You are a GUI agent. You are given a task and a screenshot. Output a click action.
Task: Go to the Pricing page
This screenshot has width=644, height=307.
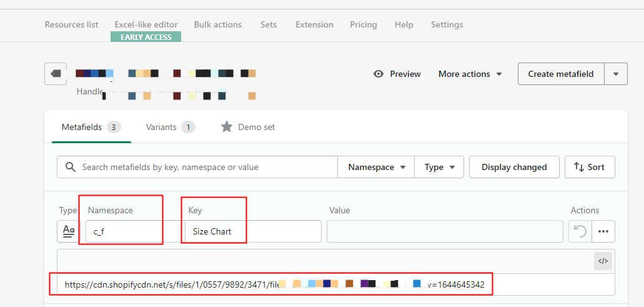pyautogui.click(x=364, y=24)
